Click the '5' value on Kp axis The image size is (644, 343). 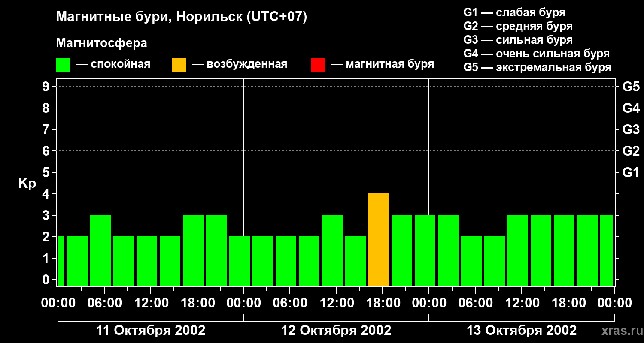coord(46,173)
